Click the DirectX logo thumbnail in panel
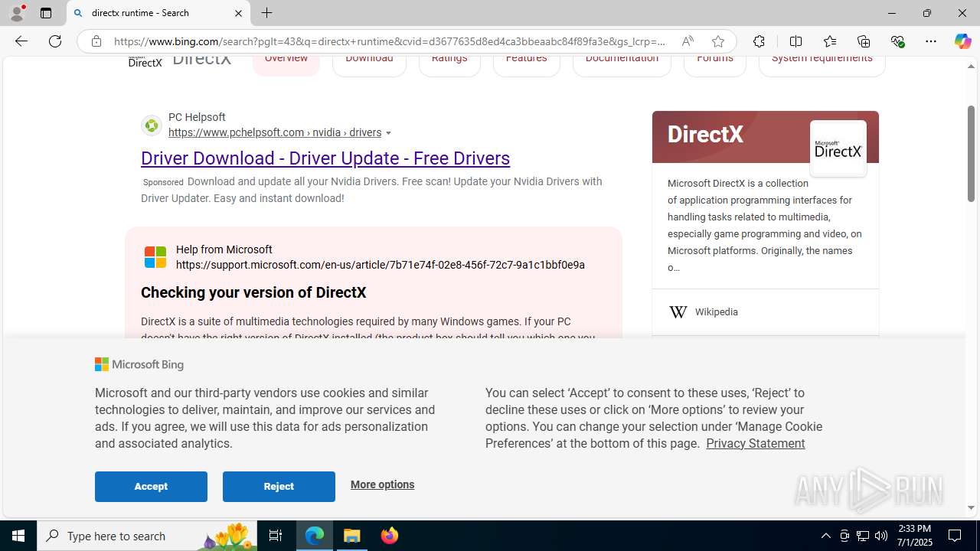 (x=838, y=148)
